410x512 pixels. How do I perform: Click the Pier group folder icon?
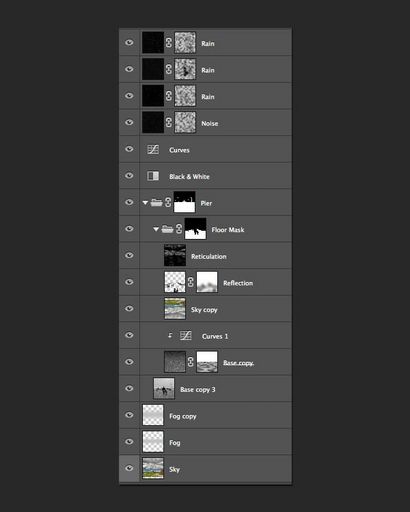(x=156, y=202)
